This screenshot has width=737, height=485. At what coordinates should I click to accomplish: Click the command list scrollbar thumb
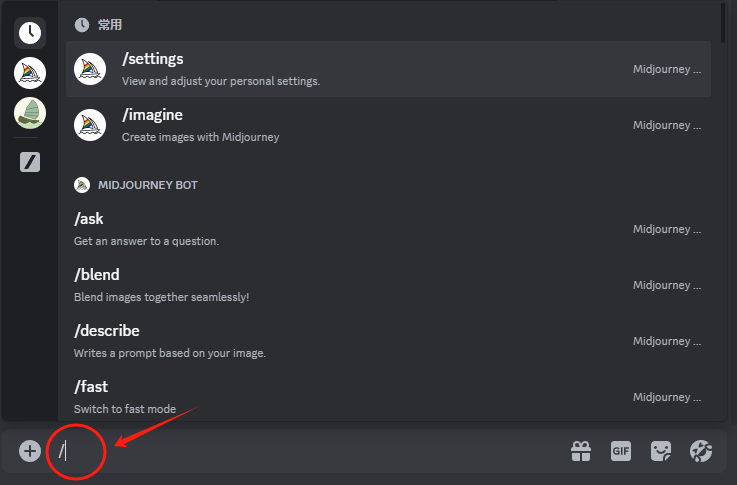pyautogui.click(x=723, y=23)
